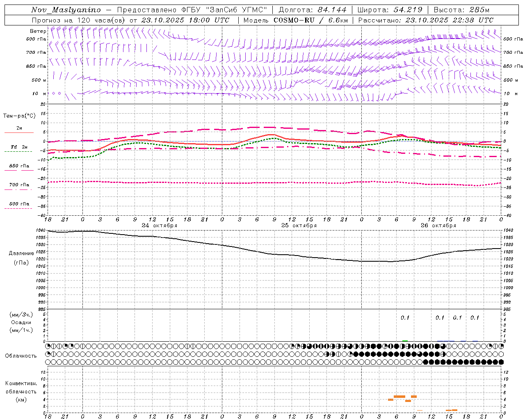Click the 'Прогноз на 120 часа(ов)' forecast period text
Viewport: 525px width, 420px height.
click(79, 20)
